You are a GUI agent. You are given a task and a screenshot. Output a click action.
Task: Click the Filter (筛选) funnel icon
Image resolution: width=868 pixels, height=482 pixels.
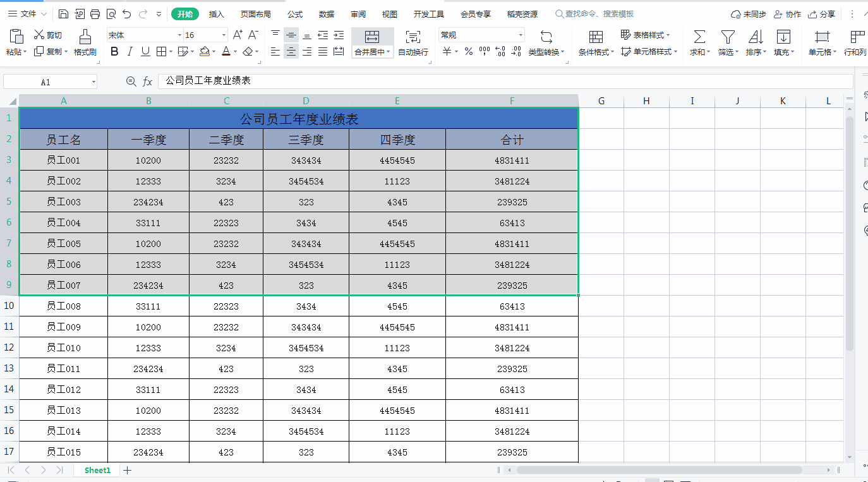[728, 37]
